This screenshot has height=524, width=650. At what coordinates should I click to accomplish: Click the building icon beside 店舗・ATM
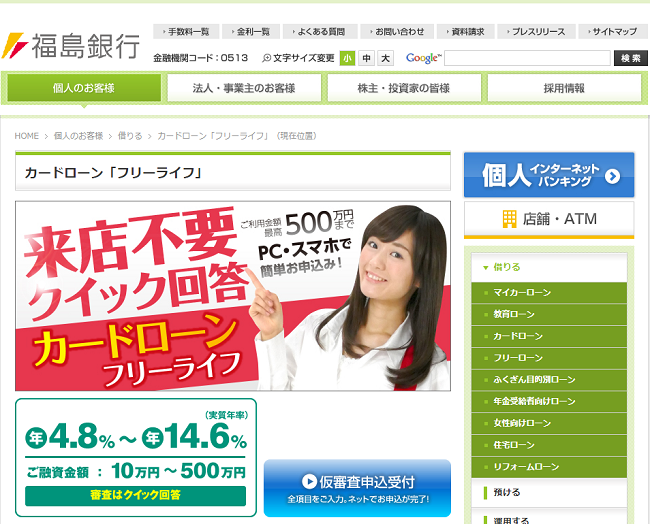pyautogui.click(x=509, y=219)
